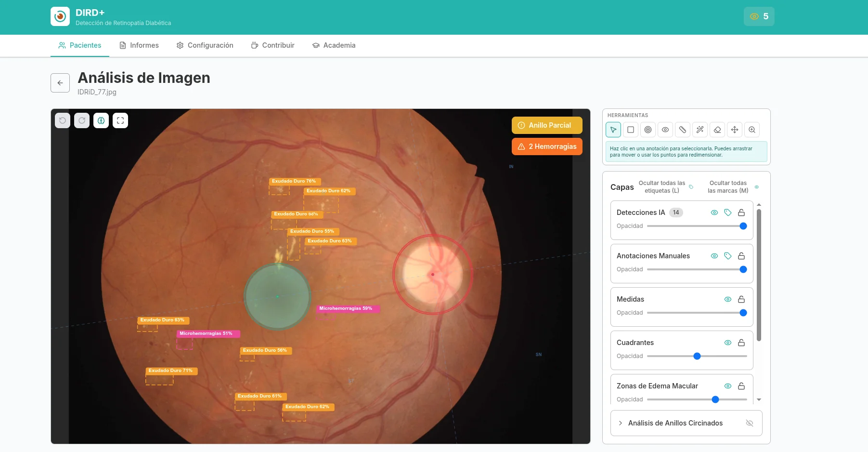Click the layers panel scroll down arrow
Image resolution: width=868 pixels, height=452 pixels.
click(x=759, y=399)
